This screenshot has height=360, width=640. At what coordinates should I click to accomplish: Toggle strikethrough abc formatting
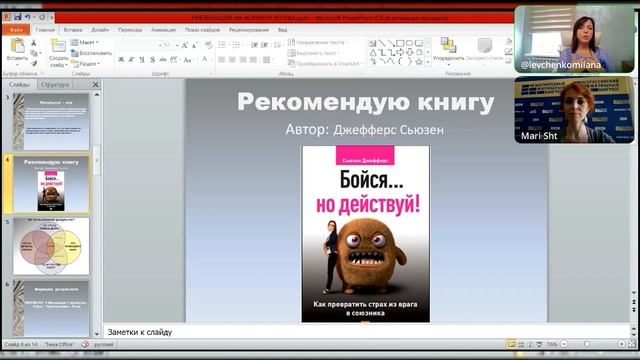(163, 60)
